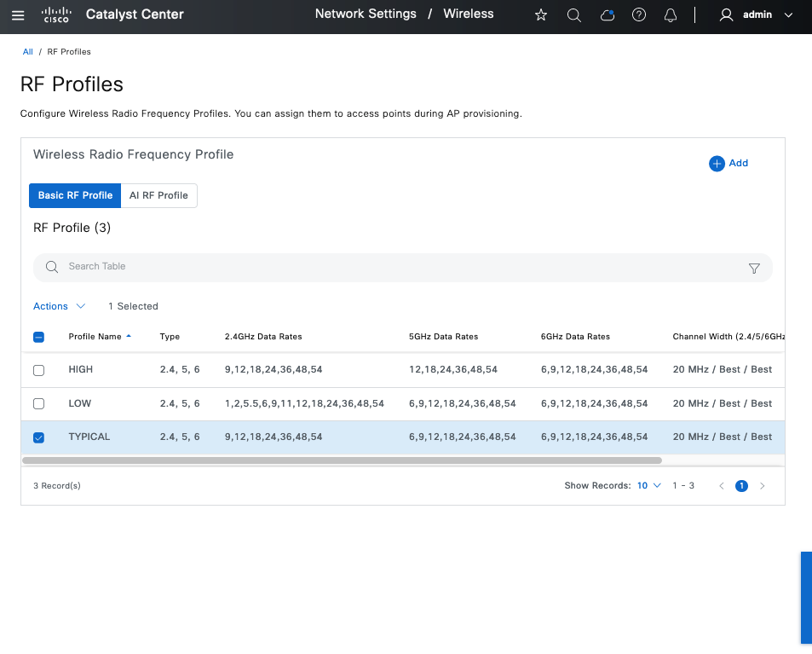Click the favorites star icon

tap(540, 14)
